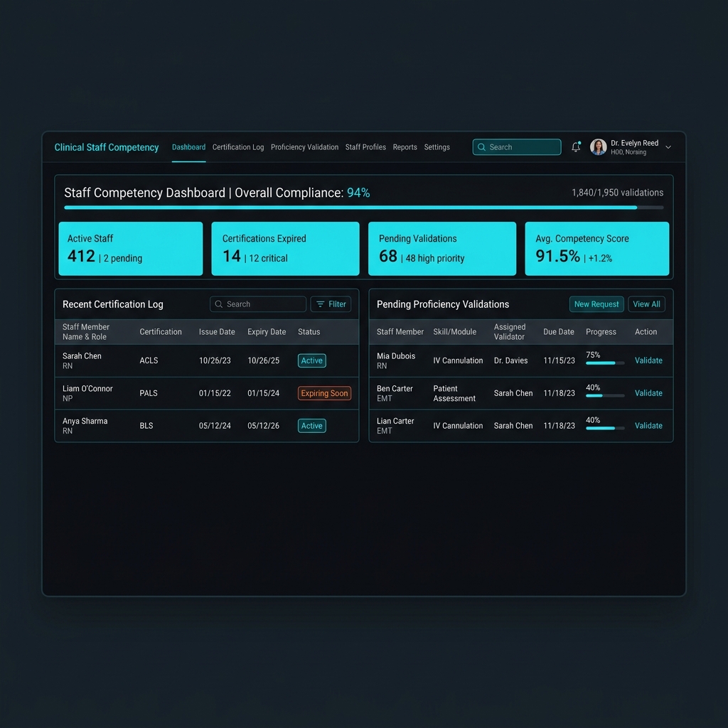The height and width of the screenshot is (728, 728).
Task: Click the BLS certification cell
Action: (x=146, y=425)
